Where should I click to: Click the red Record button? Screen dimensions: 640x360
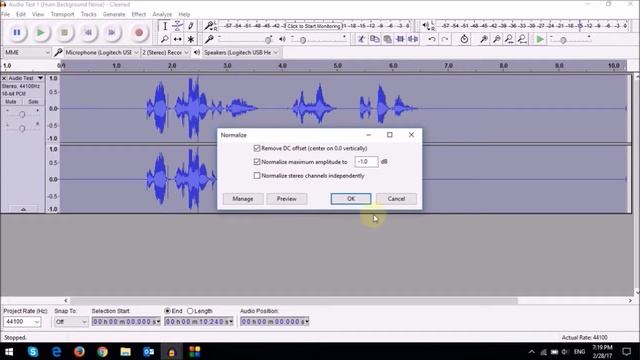pos(139,32)
